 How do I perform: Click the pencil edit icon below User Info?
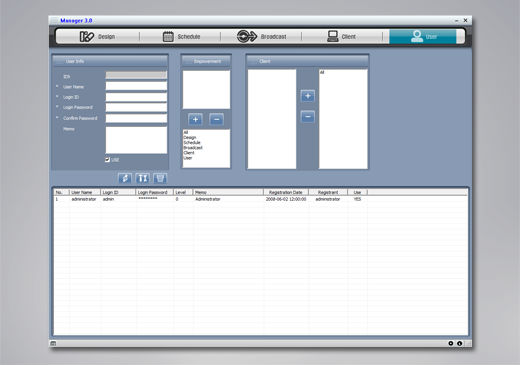pos(125,178)
